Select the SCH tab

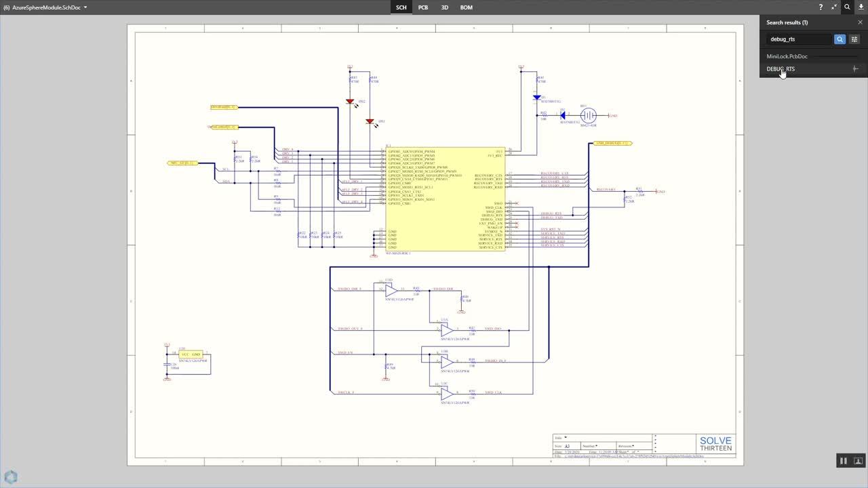[401, 7]
